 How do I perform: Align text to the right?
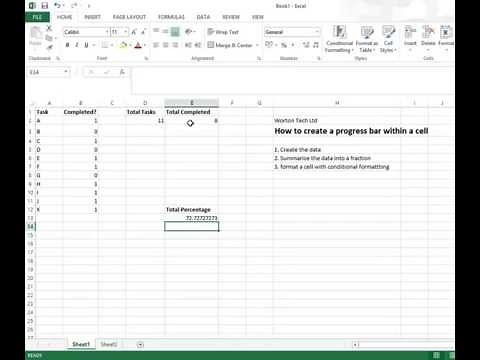(x=175, y=45)
